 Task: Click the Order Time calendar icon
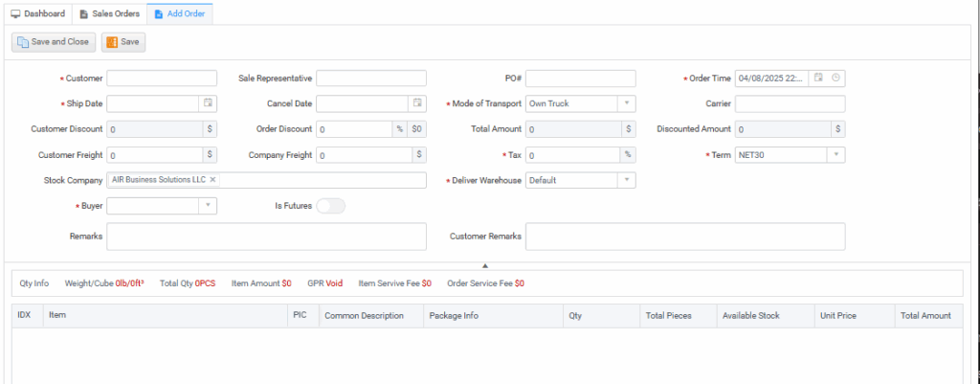[818, 79]
